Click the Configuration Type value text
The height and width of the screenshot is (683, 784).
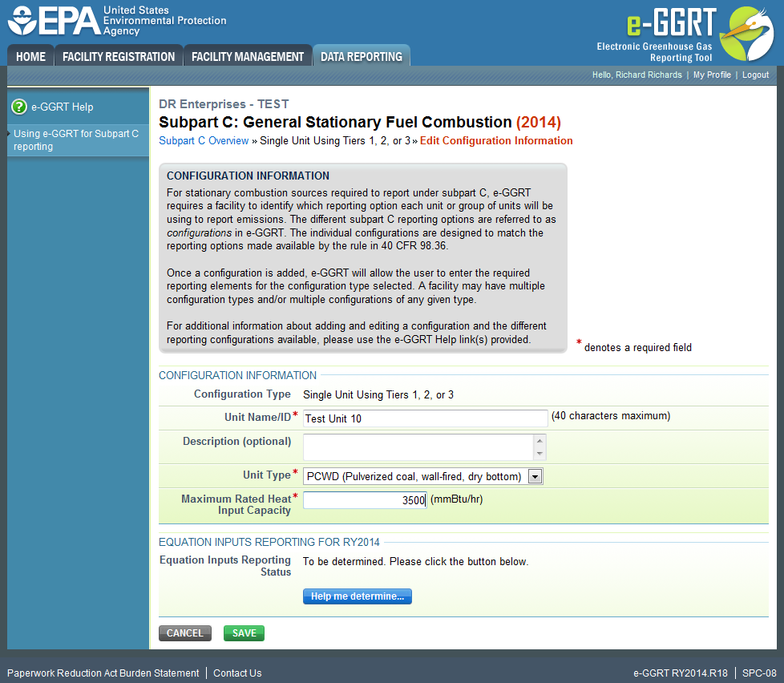click(x=378, y=394)
